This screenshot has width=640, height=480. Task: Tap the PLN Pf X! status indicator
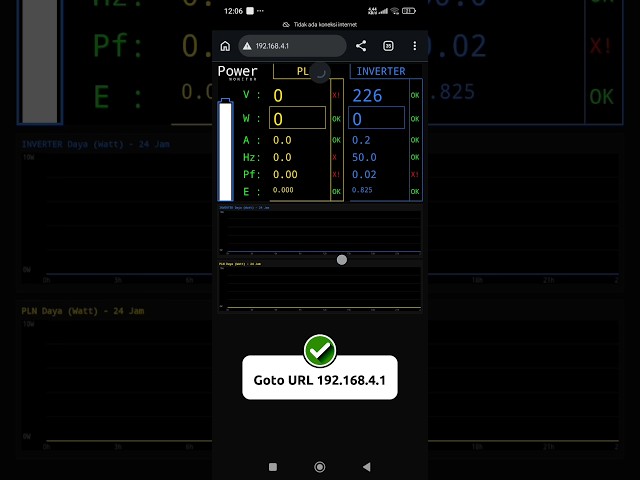pos(336,174)
